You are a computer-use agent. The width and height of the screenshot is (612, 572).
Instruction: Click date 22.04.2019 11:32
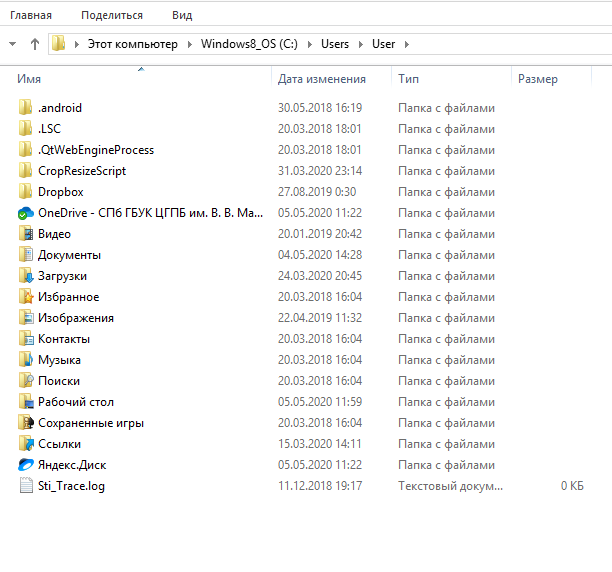click(320, 318)
